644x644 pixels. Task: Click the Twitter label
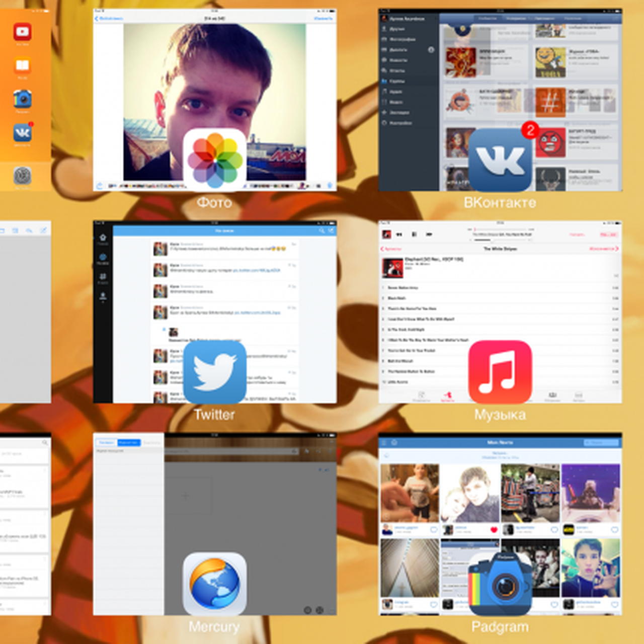214,415
